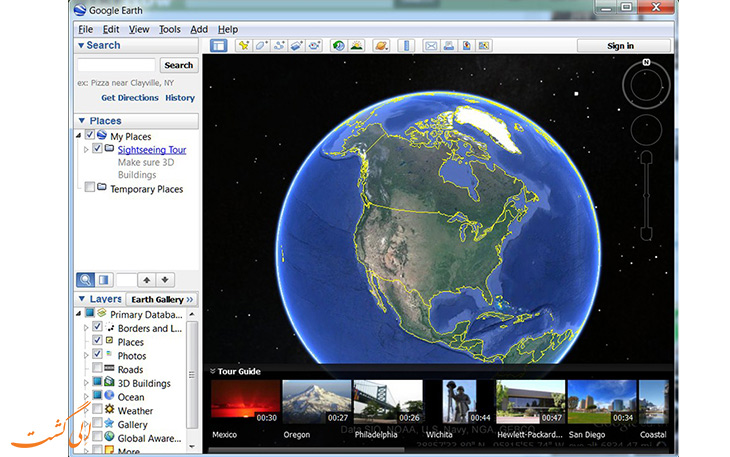
Task: Expand the 3D Buildings layer node
Action: pos(86,383)
